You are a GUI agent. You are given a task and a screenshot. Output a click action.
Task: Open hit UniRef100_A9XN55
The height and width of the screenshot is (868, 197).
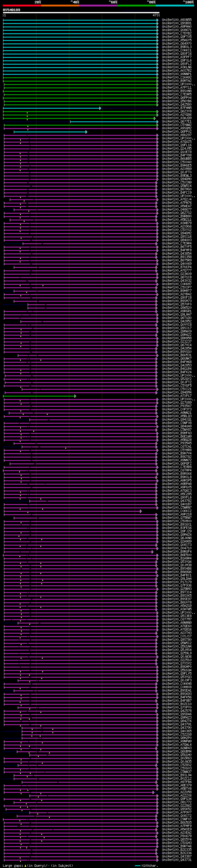[x=177, y=20]
